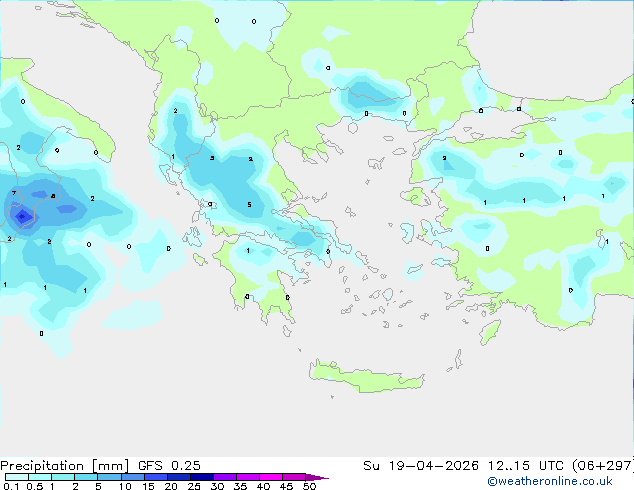
Task: Click the legend swatch between 35 and 40
Action: [247, 477]
